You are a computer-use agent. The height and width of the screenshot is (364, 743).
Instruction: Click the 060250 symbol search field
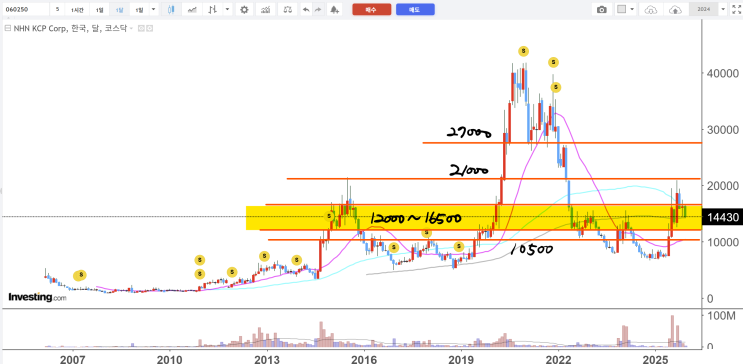(x=25, y=9)
